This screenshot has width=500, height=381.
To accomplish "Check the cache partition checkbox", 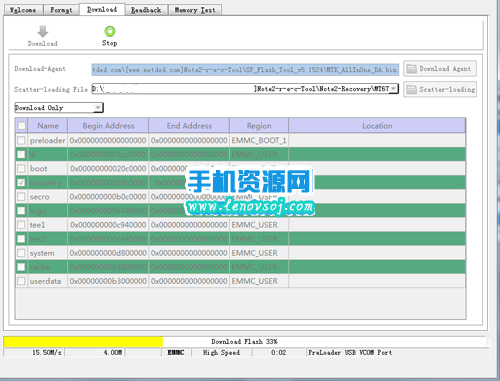I will click(x=21, y=267).
